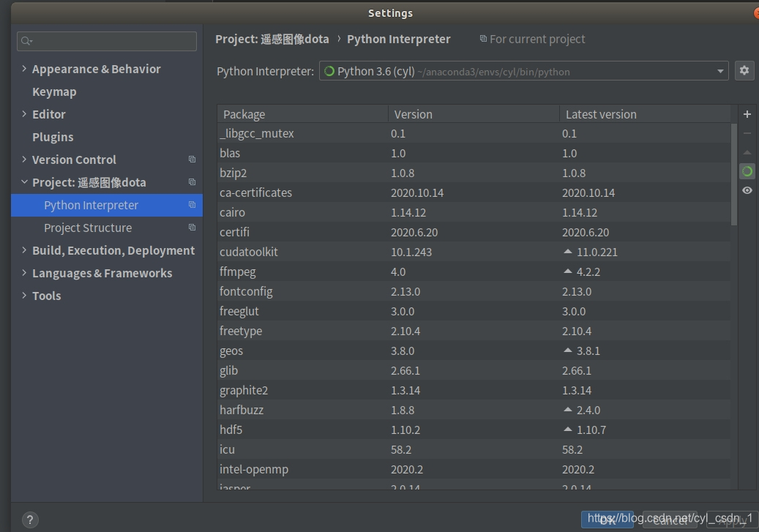Image resolution: width=759 pixels, height=532 pixels.
Task: Select the hdf5 package row
Action: 474,430
